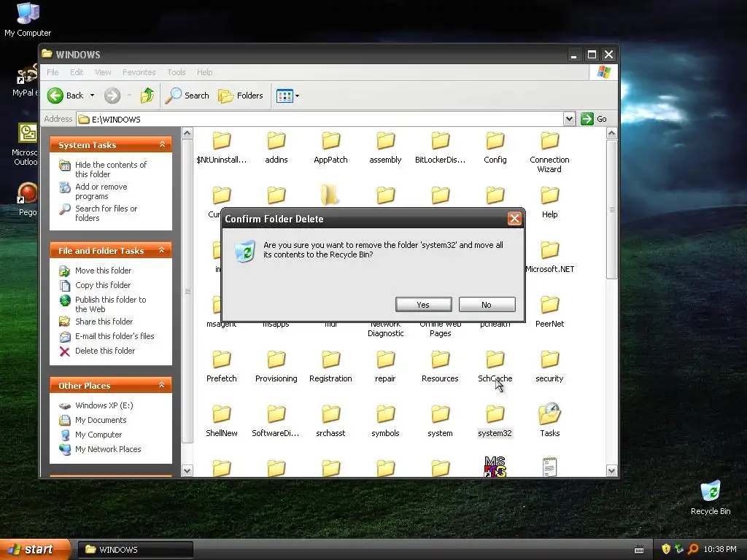Click Publish this folder to the Web

coord(111,304)
